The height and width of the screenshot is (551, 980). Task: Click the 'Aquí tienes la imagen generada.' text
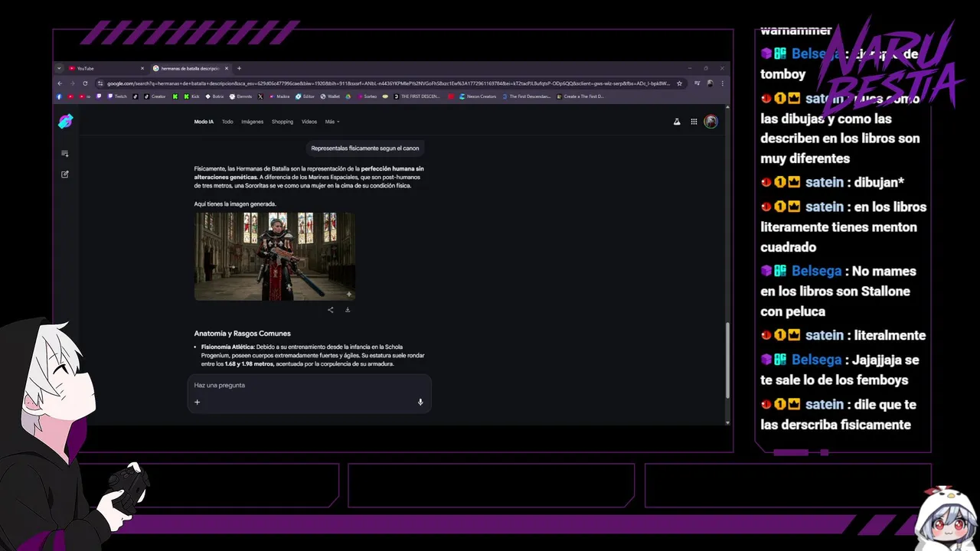click(235, 204)
